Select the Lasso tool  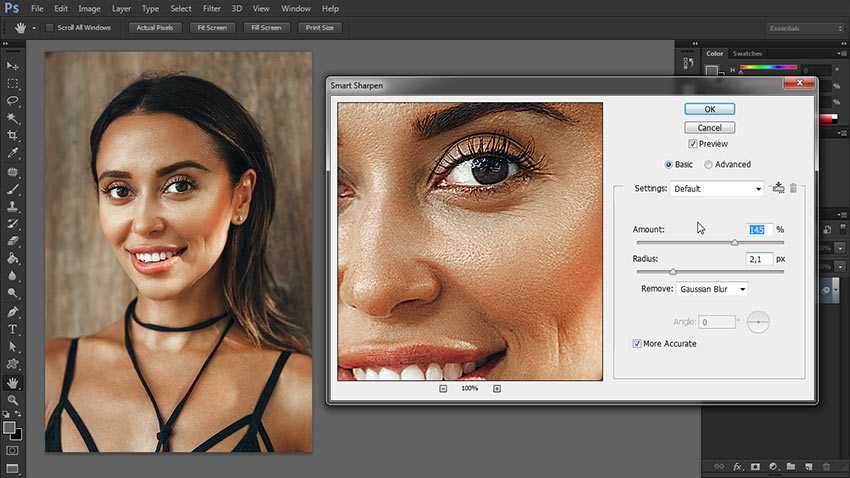tap(12, 101)
